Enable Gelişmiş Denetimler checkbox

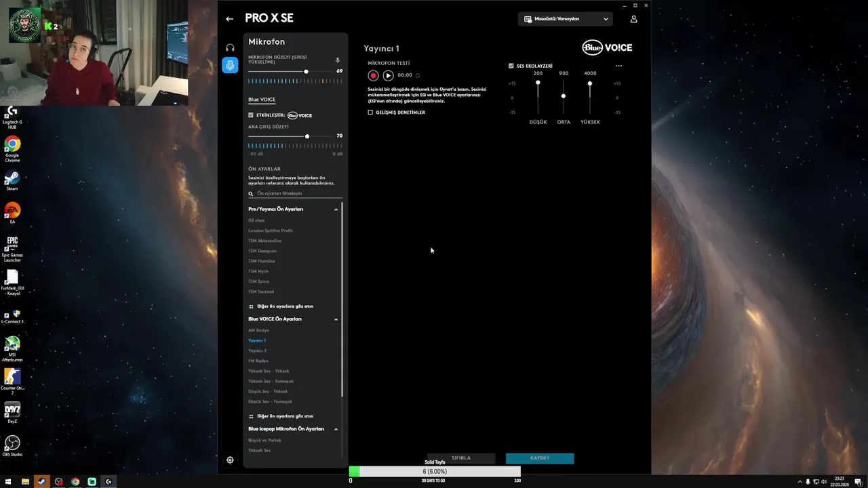[x=370, y=113]
